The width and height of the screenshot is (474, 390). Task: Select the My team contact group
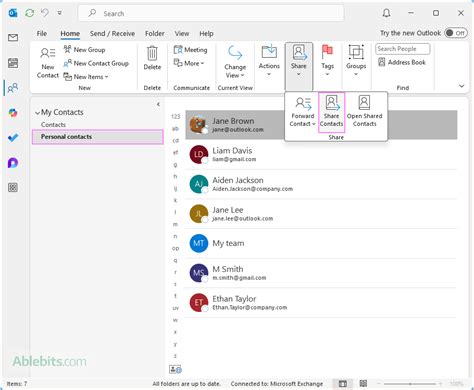pos(321,243)
